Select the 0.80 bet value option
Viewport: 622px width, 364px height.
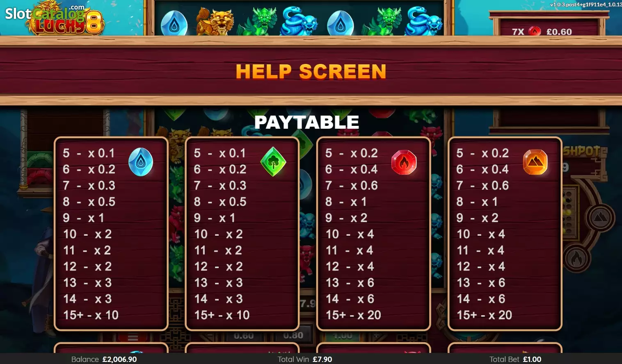(x=293, y=335)
